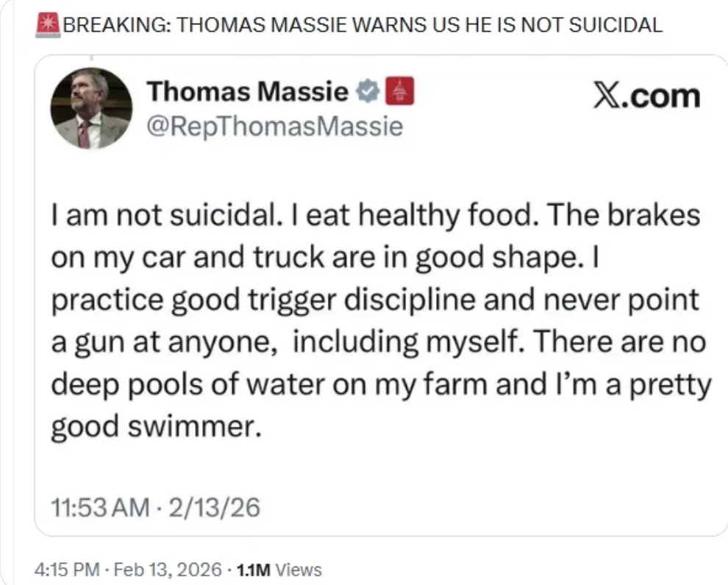Open the 1.1M Views count
Screen dimensions: 728x585
tap(279, 569)
